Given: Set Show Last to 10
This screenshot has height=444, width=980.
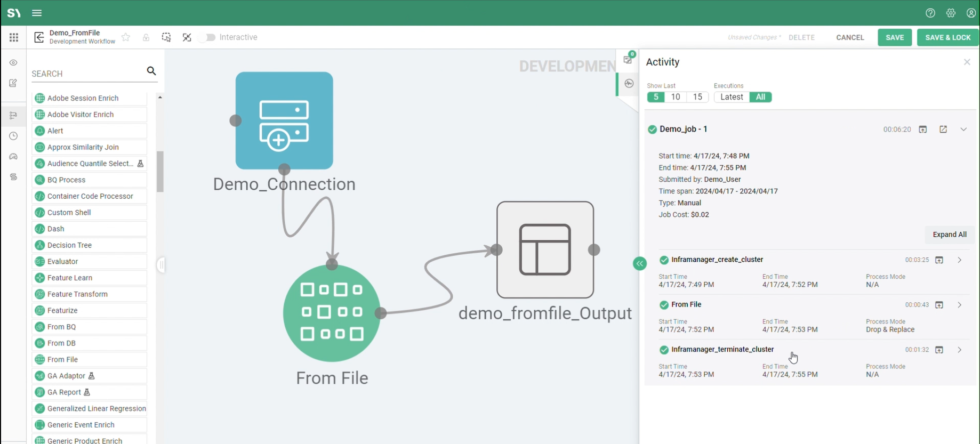Looking at the screenshot, I should [x=676, y=97].
